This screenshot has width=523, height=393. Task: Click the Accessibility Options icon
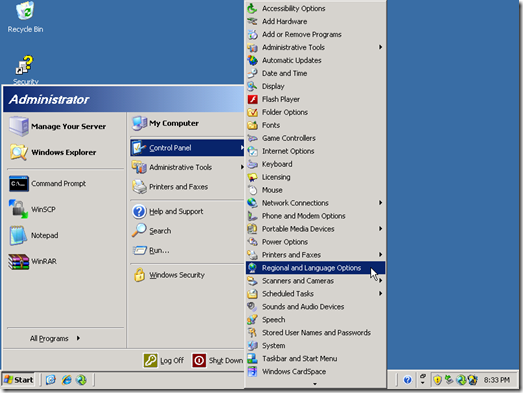pos(252,8)
